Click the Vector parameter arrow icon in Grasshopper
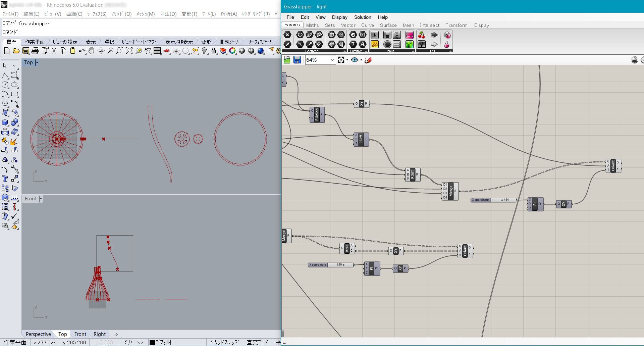 [x=287, y=44]
